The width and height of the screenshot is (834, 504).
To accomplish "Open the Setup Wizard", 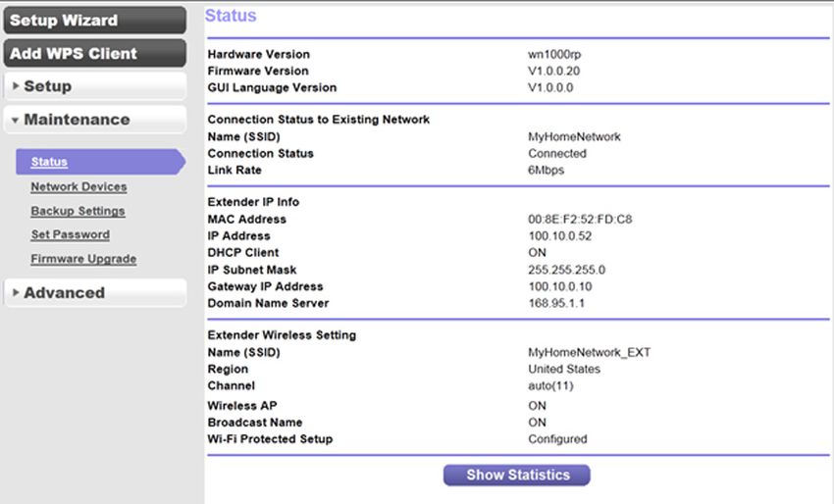I will [94, 21].
